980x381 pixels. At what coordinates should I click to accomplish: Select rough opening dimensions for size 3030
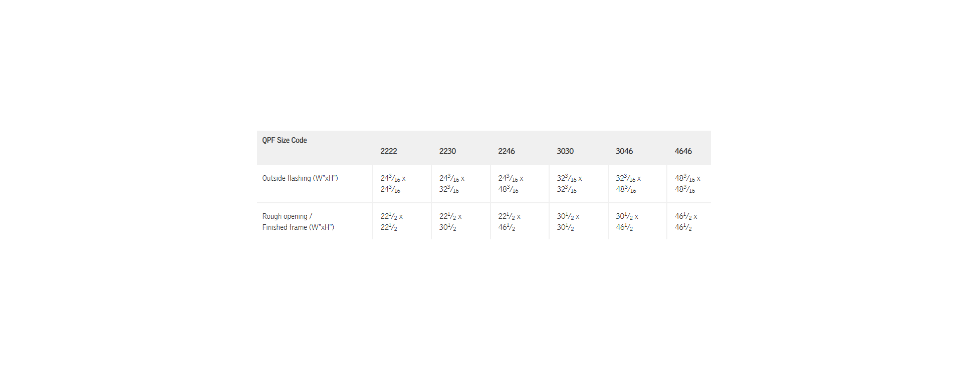point(568,222)
